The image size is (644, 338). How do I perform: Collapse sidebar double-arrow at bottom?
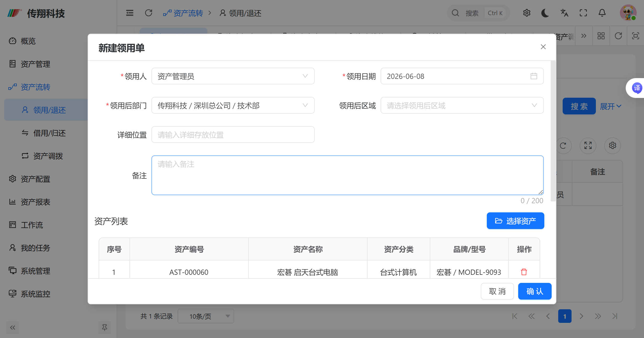coord(13,327)
